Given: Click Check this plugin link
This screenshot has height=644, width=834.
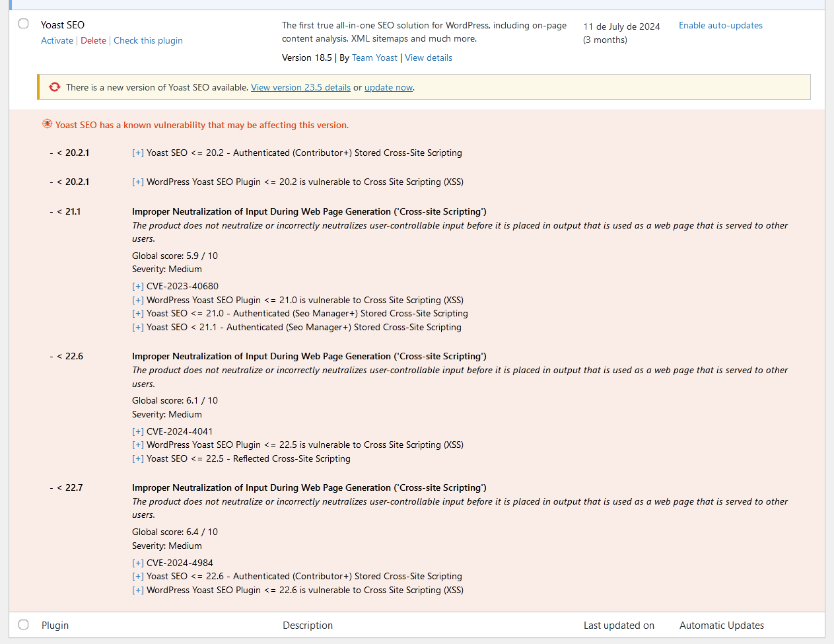Looking at the screenshot, I should coord(148,40).
